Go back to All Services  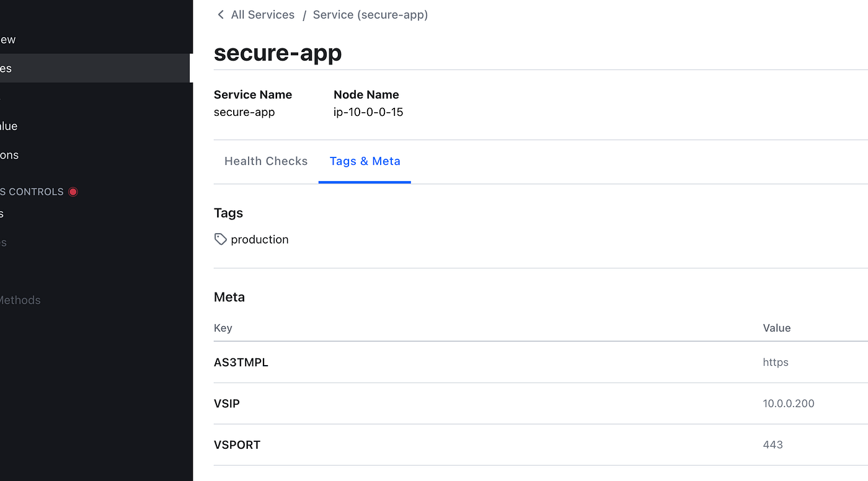262,14
